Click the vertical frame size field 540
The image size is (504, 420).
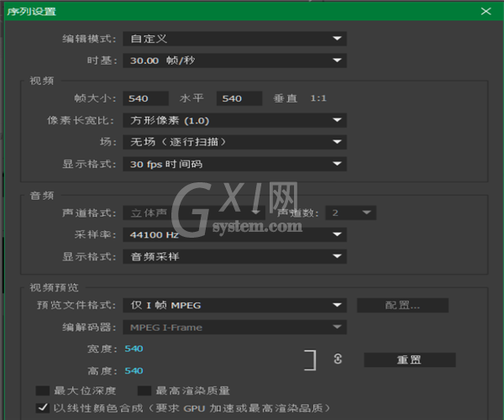click(x=239, y=98)
